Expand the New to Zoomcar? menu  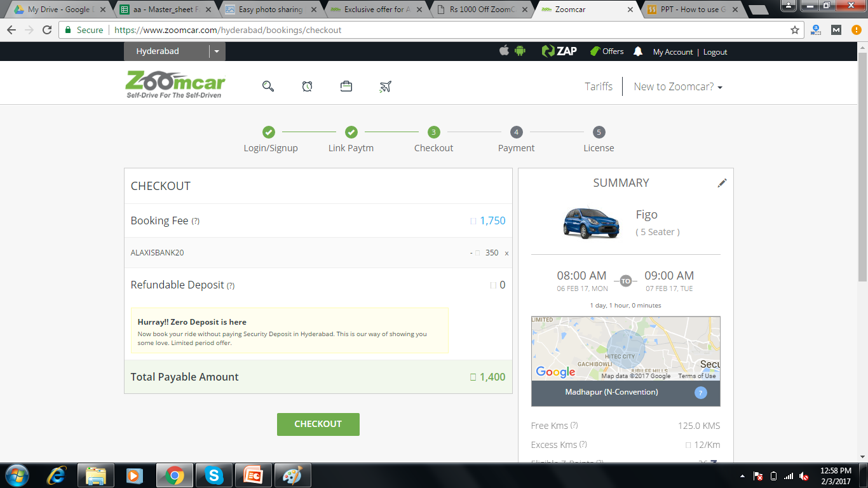(678, 86)
